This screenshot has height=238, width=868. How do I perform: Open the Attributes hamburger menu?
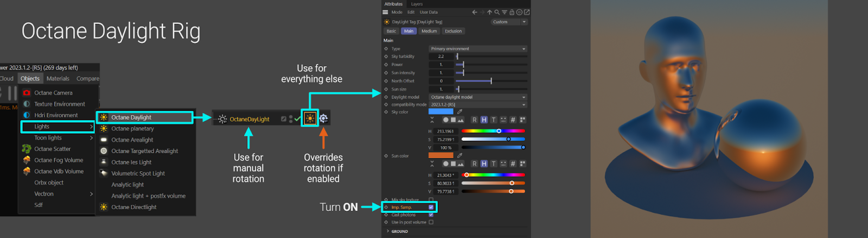click(385, 12)
